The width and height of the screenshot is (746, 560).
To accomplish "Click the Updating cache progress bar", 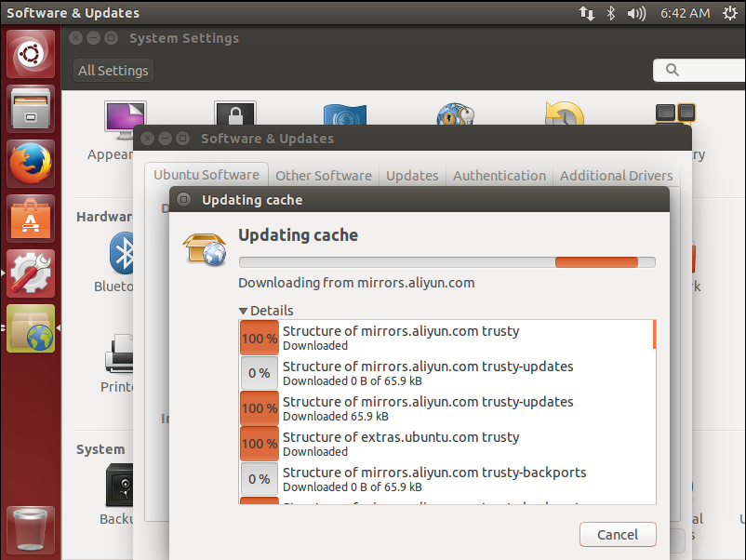I will pyautogui.click(x=447, y=262).
